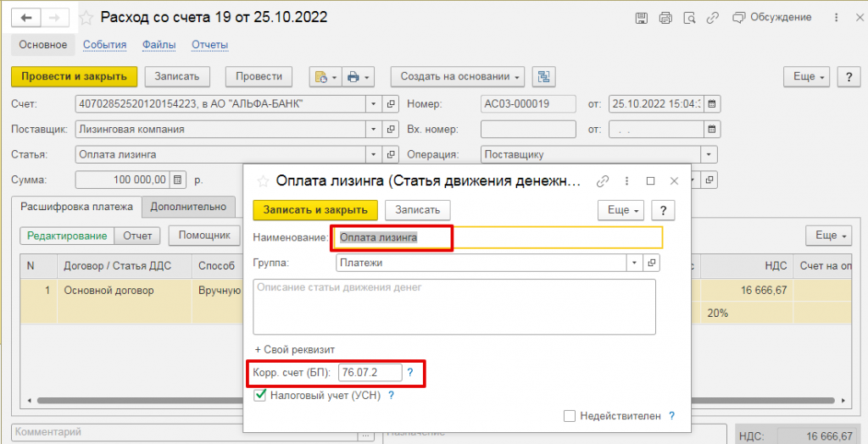Viewport: 868px width, 444px height.
Task: Copy link to document with chain icon
Action: click(712, 19)
